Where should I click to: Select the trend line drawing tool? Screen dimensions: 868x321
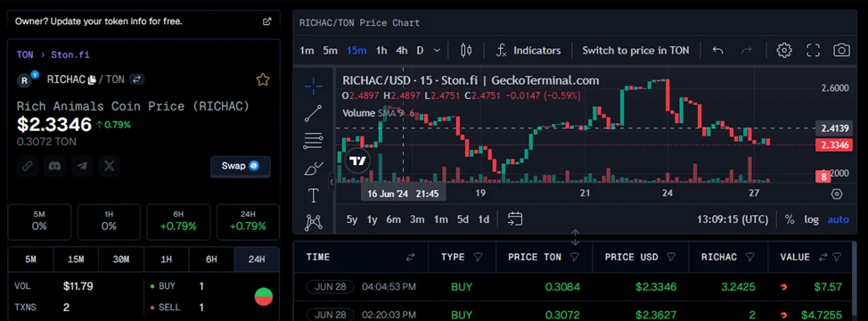[314, 113]
